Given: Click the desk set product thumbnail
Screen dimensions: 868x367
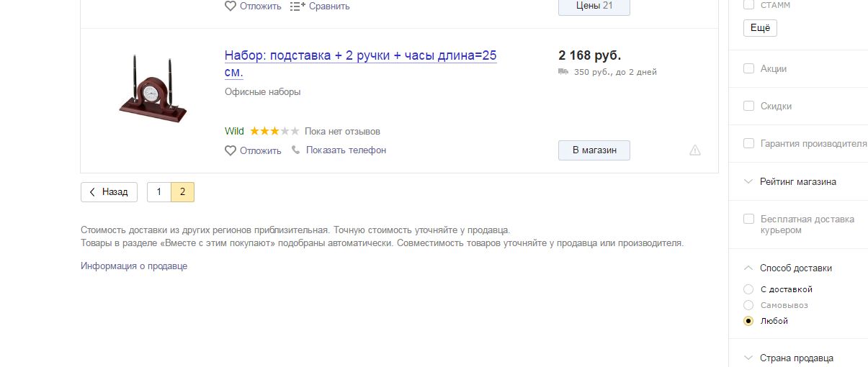Looking at the screenshot, I should (x=153, y=89).
